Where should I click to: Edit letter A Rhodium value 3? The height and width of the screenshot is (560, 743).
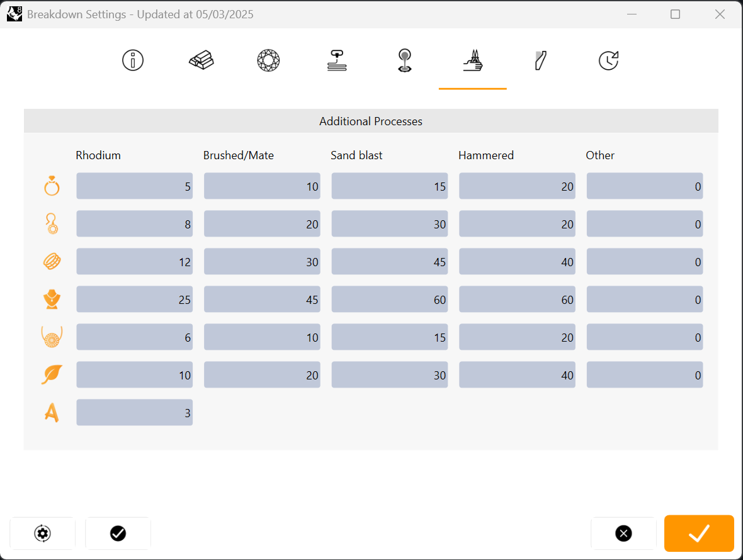click(x=135, y=412)
